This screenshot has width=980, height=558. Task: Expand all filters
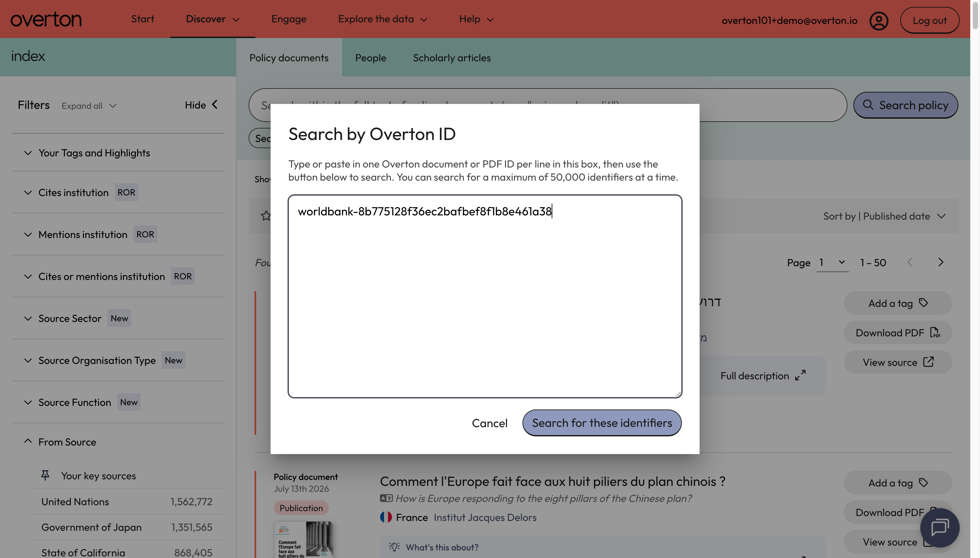pos(89,105)
